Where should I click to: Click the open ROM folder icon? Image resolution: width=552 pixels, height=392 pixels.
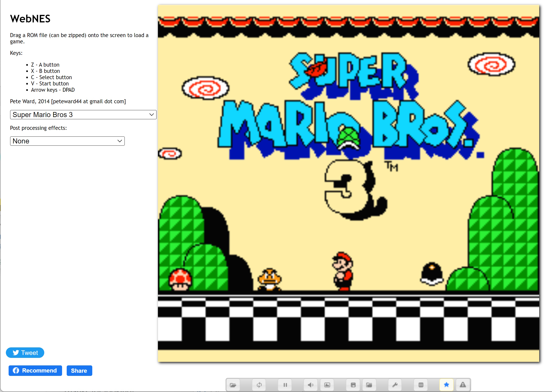(233, 385)
